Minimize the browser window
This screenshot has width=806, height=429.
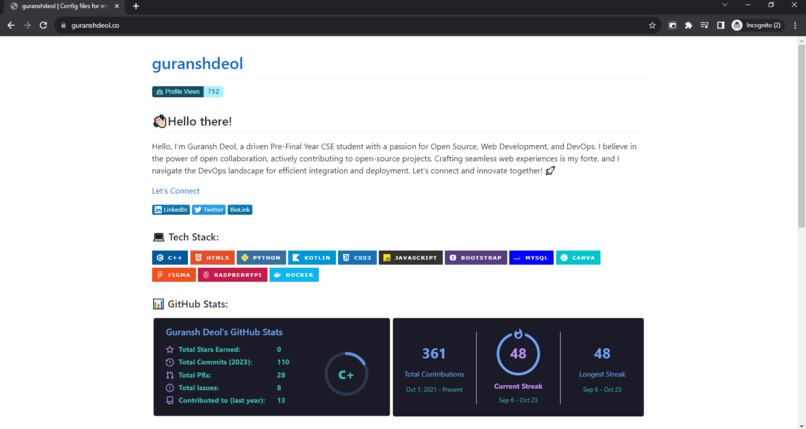[x=748, y=5]
